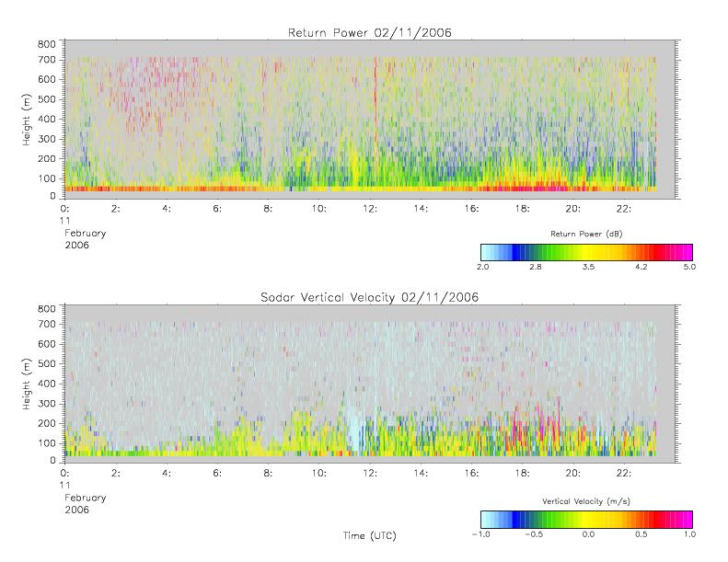This screenshot has height=562, width=728.
Task: Click the 300 height tick of Vertical Velocity plot
Action: tap(46, 403)
